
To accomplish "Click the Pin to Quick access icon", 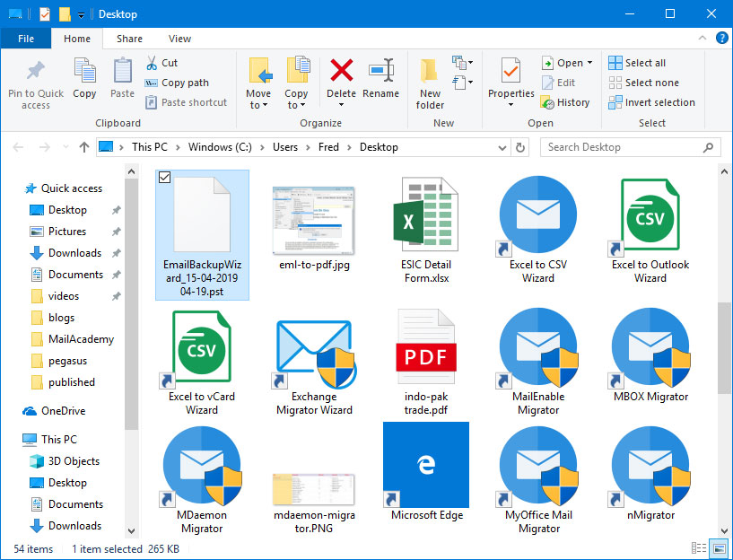I will 36,71.
